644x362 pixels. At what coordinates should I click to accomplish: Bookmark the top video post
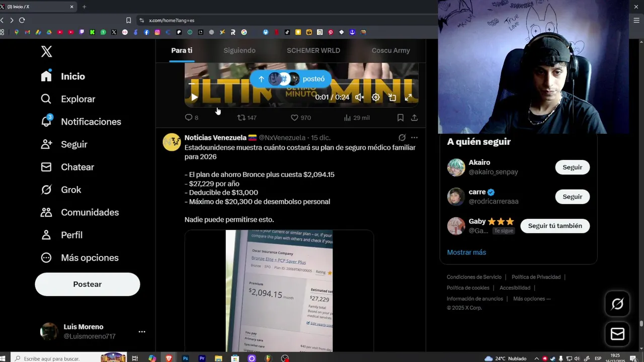tap(400, 118)
